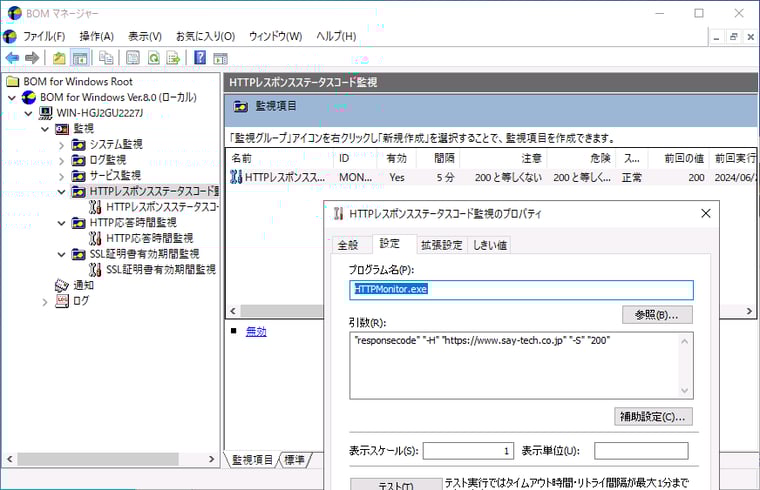Viewport: 760px width, 490px height.
Task: Collapse the HTTPレスポンスステータスコード監視 group node
Action: click(x=62, y=192)
